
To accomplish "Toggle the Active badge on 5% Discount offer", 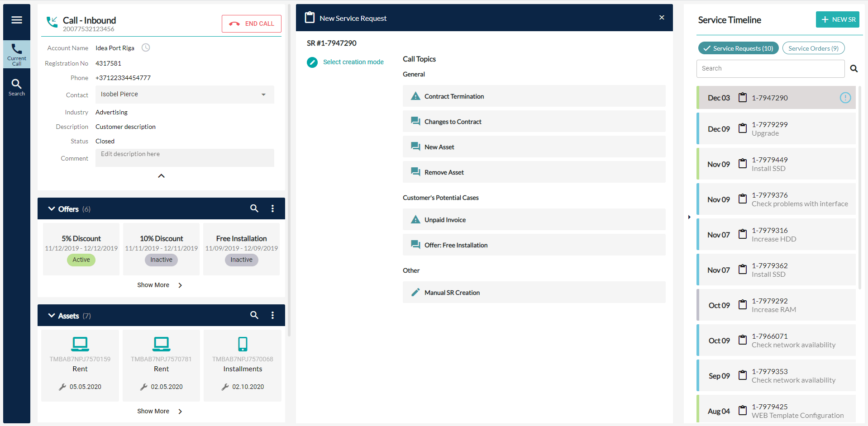I will click(x=81, y=260).
